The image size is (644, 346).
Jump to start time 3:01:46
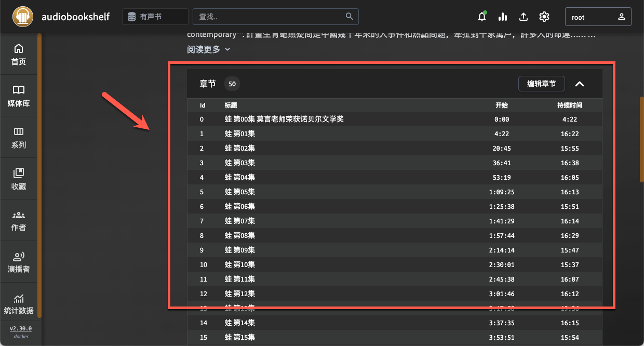click(502, 294)
